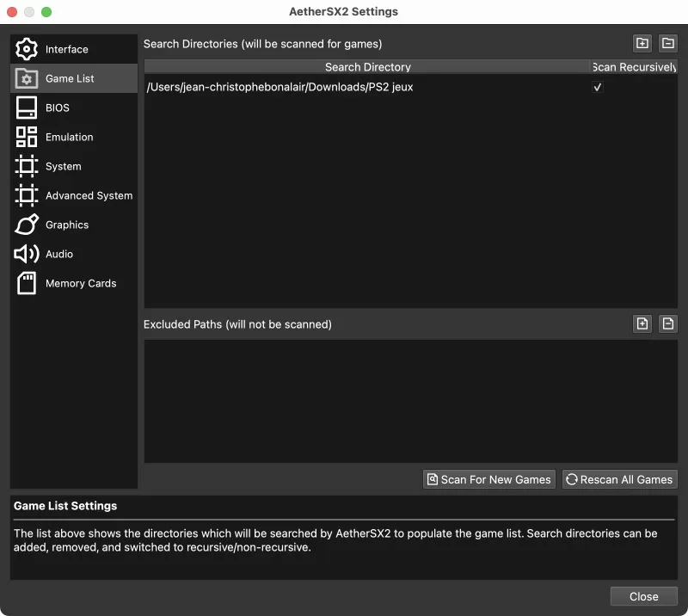Click the Emulation grid icon

click(27, 137)
